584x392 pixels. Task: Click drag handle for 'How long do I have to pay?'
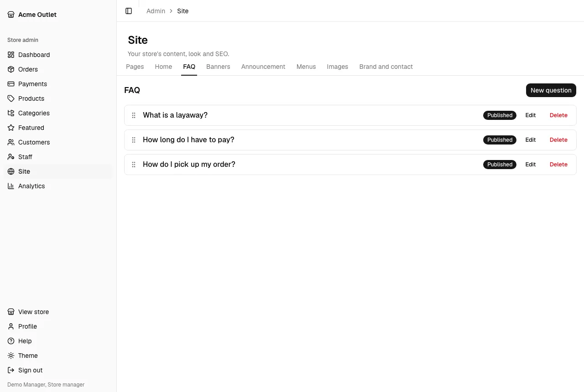[134, 140]
